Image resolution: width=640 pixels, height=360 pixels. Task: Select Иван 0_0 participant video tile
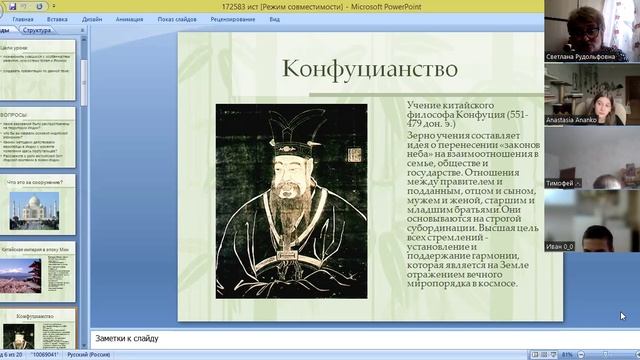(x=592, y=221)
